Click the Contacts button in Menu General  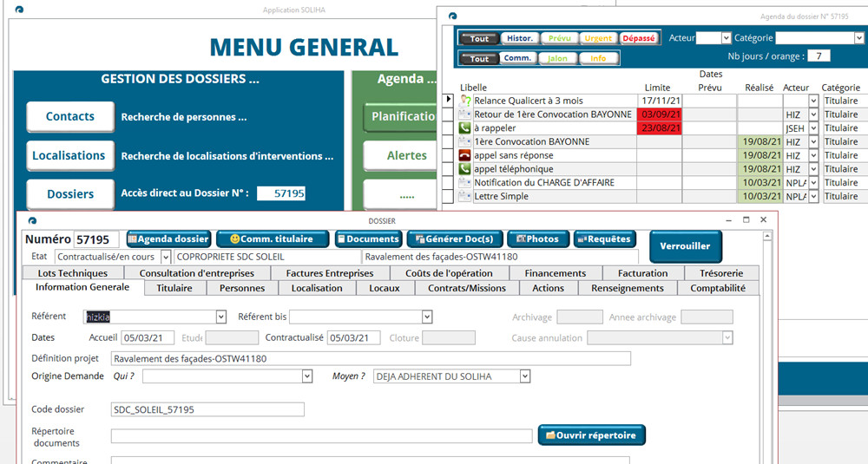tap(70, 117)
